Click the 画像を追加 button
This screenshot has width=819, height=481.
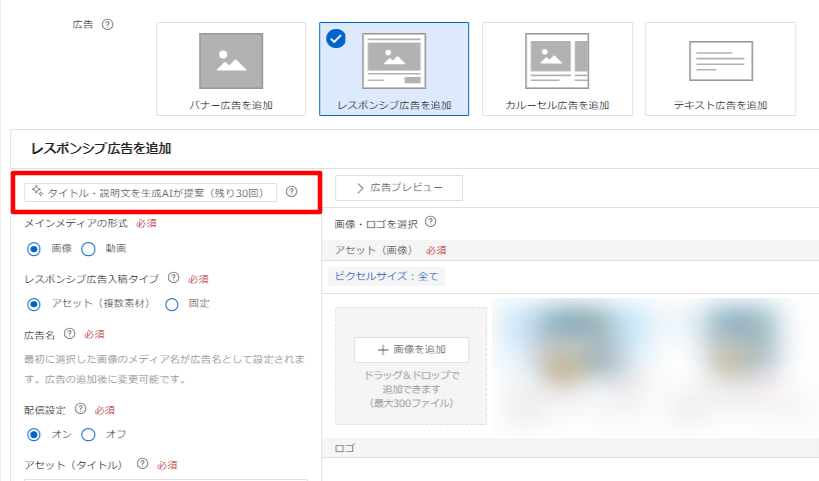click(x=411, y=350)
